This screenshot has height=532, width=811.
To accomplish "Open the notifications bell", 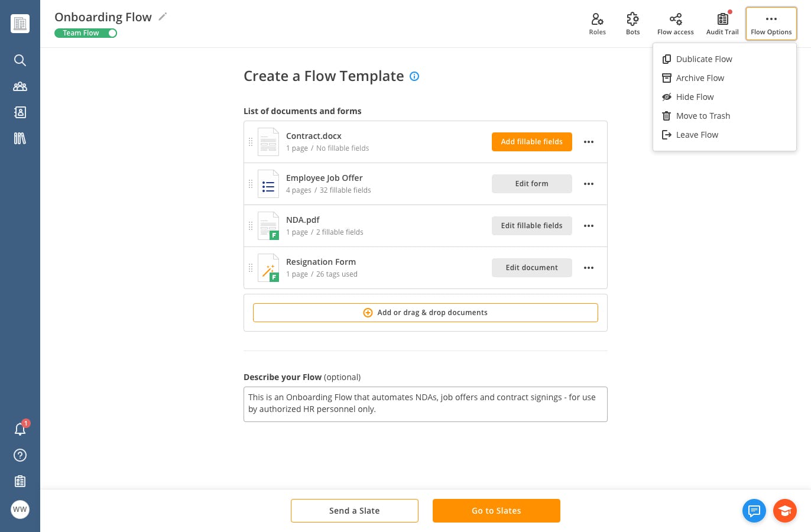I will click(x=20, y=429).
